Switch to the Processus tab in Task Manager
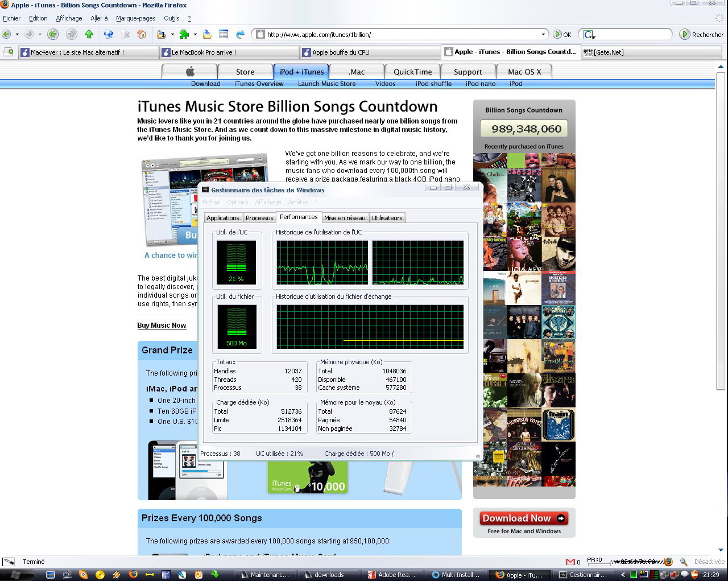The height and width of the screenshot is (581, 728). (259, 218)
